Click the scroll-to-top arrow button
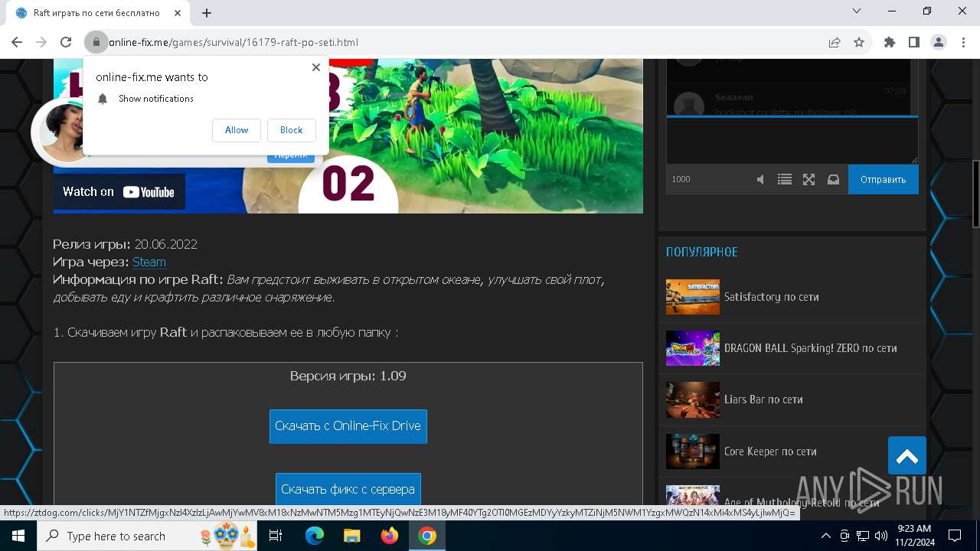 907,456
